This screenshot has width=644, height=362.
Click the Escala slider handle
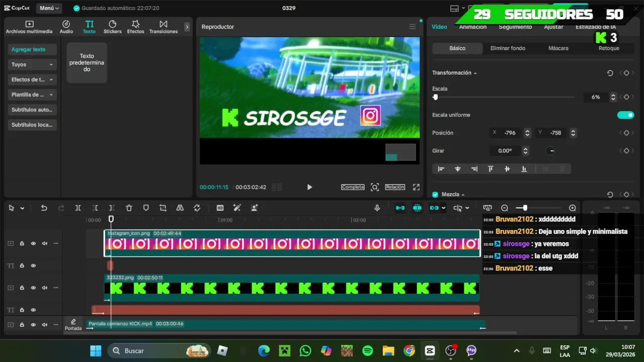[435, 97]
